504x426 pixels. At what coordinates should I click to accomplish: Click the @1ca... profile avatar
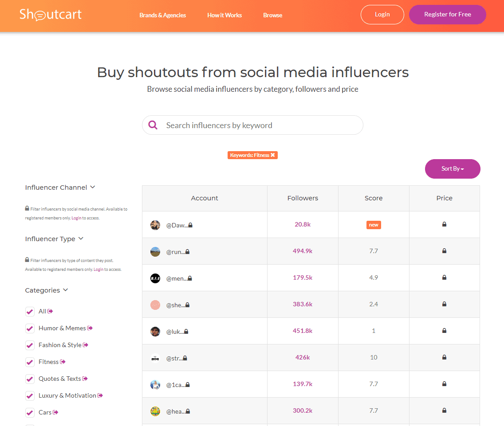(x=155, y=385)
